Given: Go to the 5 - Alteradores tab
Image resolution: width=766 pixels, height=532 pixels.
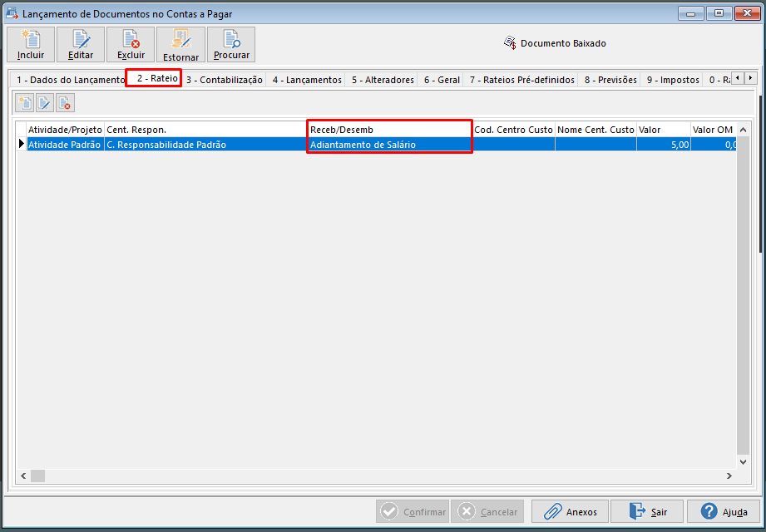Looking at the screenshot, I should click(383, 80).
